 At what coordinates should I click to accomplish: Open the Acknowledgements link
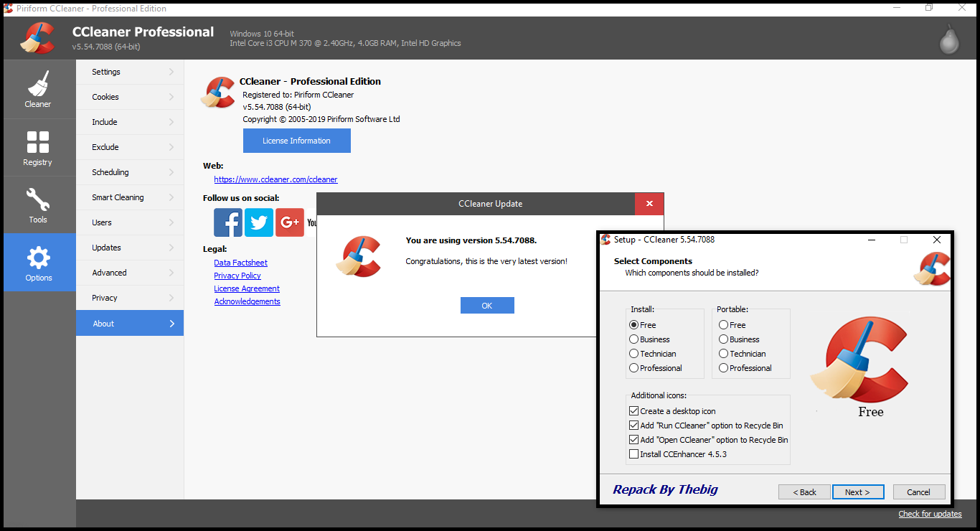(248, 301)
